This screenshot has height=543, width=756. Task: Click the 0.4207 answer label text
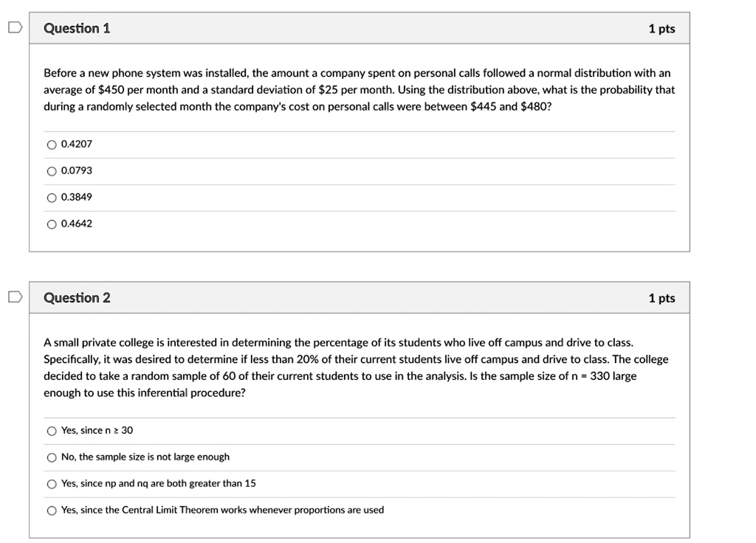tap(77, 144)
